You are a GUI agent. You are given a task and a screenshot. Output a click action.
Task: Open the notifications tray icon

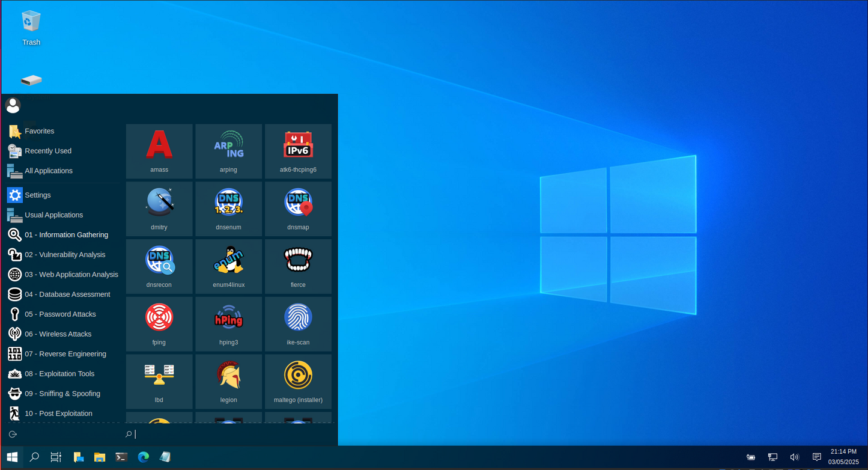coord(816,457)
